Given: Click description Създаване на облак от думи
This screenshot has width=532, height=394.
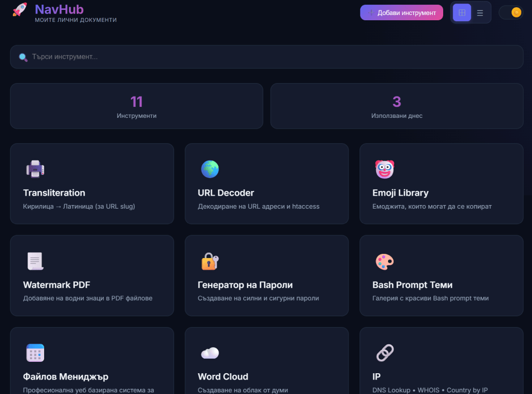Looking at the screenshot, I should (x=243, y=390).
